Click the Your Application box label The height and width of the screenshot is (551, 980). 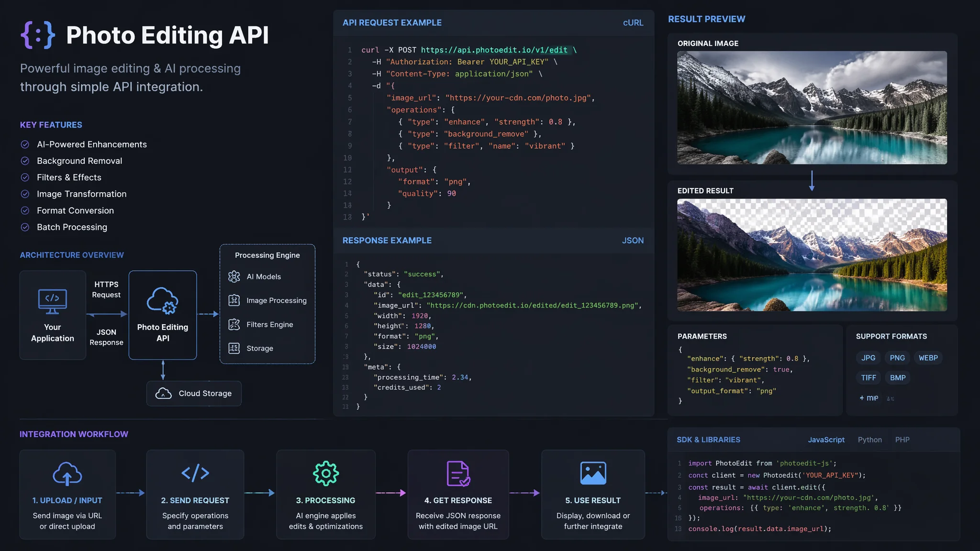point(53,333)
